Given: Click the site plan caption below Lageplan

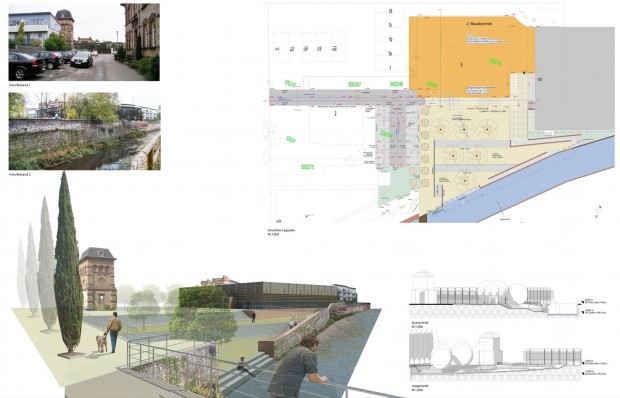Looking at the screenshot, I should 281,232.
